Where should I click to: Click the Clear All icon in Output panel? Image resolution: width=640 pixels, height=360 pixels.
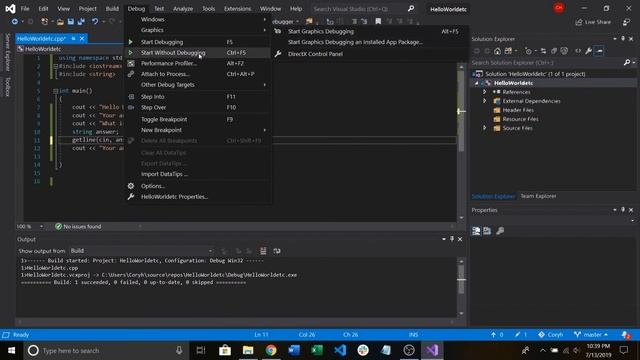point(263,251)
